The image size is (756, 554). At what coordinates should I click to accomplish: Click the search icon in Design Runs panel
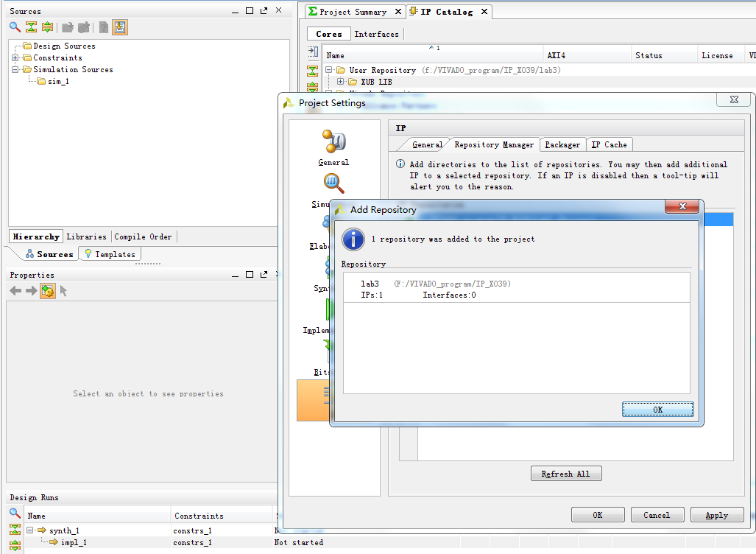(15, 513)
